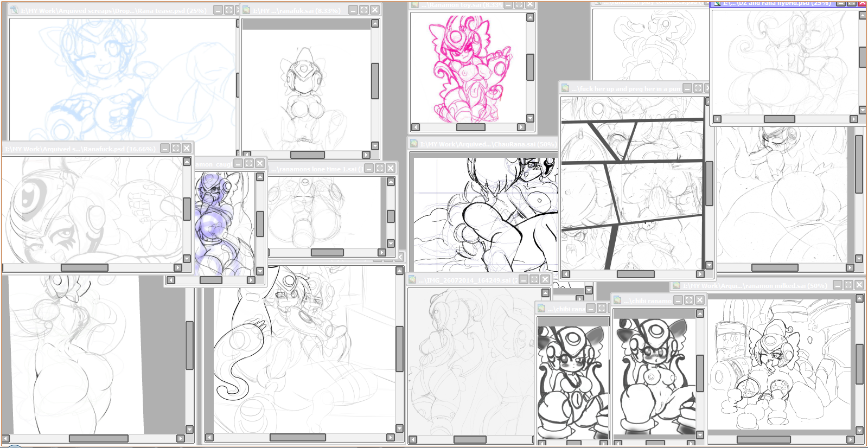Minimize the IMG_26072014_164249.sai window

524,279
